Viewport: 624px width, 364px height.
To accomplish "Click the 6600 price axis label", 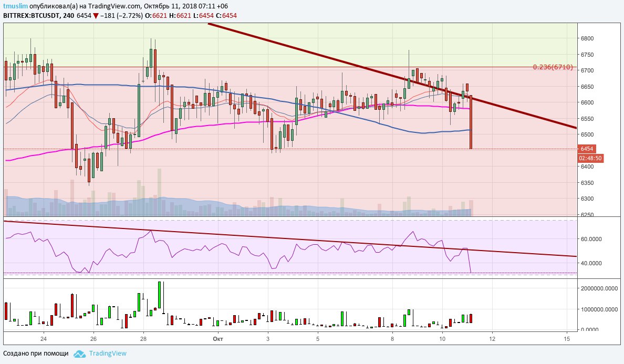I will 587,102.
